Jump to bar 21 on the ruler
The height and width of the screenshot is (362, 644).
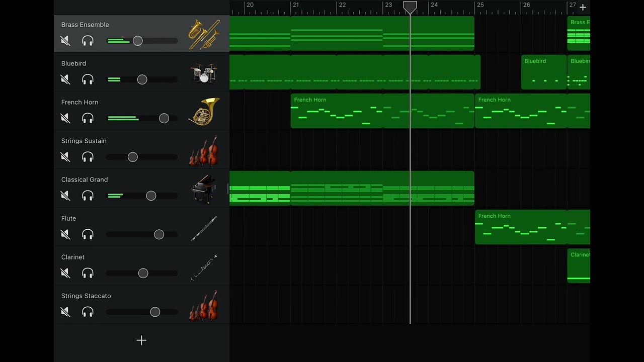pos(295,5)
